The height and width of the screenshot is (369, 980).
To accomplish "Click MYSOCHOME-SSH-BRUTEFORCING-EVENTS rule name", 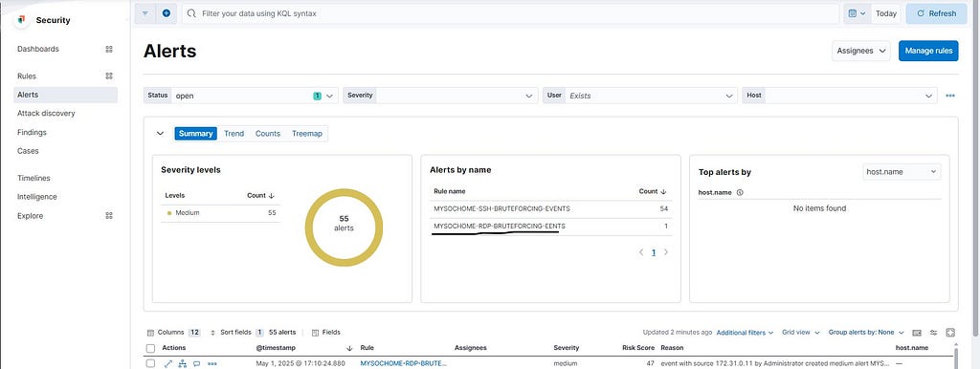I will (501, 208).
